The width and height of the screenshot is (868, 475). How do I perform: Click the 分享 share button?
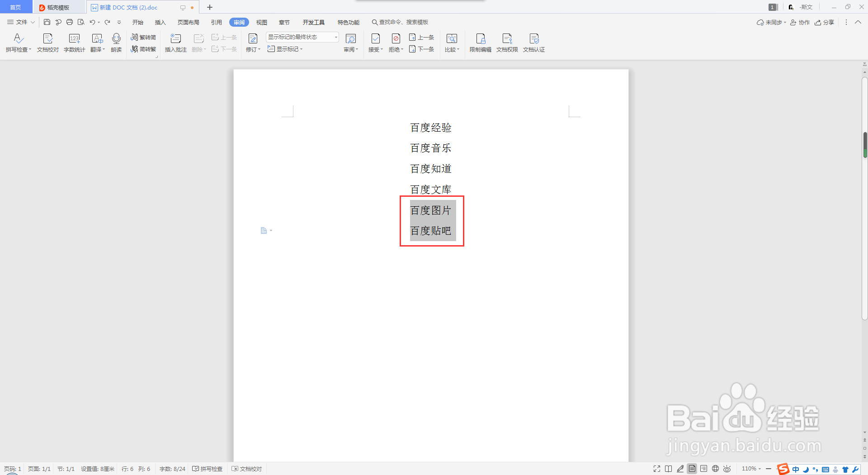(824, 22)
